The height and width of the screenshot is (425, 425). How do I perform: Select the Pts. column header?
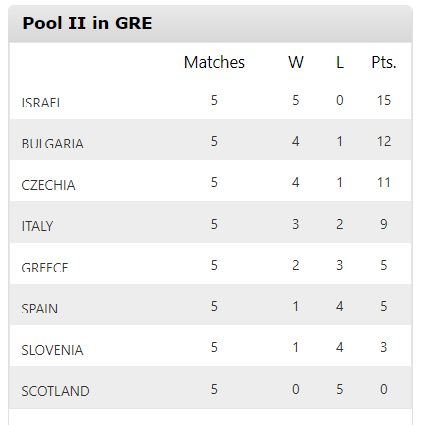[x=384, y=62]
